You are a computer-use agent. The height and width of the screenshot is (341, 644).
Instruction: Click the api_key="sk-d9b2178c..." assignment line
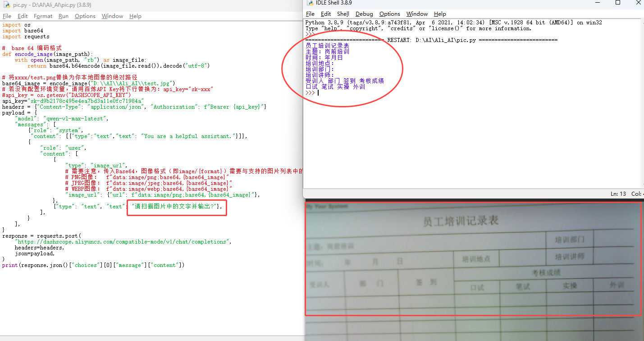point(73,101)
